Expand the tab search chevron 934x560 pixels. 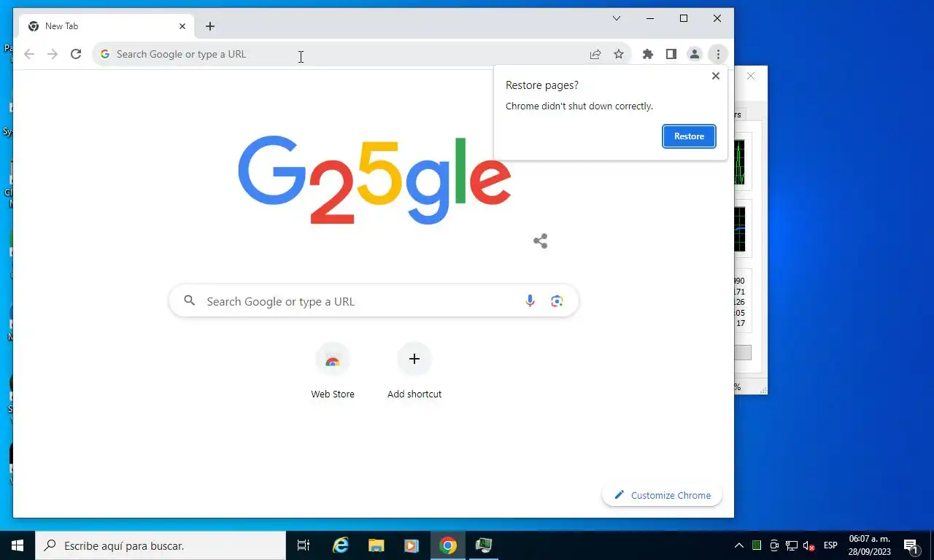point(617,18)
